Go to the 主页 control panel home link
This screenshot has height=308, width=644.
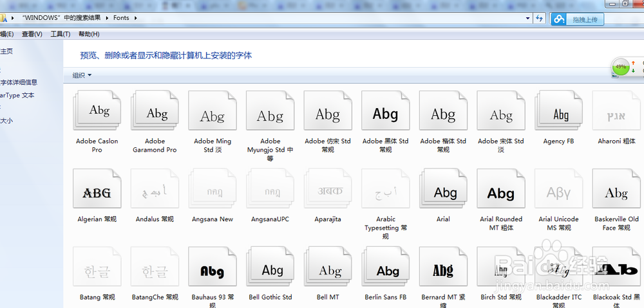pos(6,51)
